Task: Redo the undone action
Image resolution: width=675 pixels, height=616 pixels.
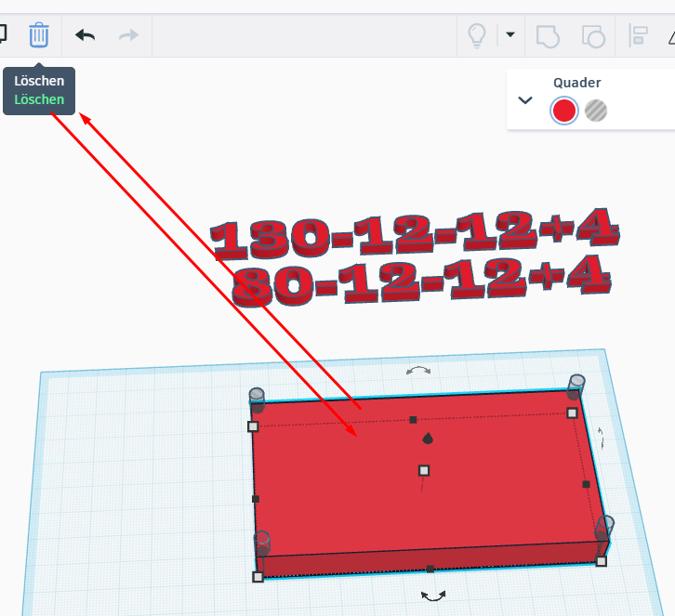Action: [128, 35]
